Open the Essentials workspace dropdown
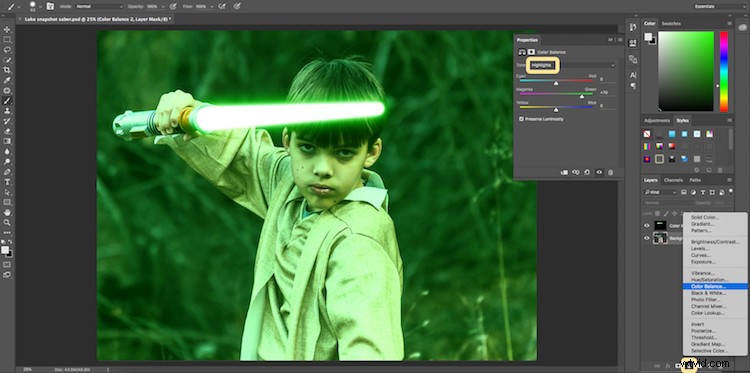Screen dimensions: 750x373 pos(720,6)
